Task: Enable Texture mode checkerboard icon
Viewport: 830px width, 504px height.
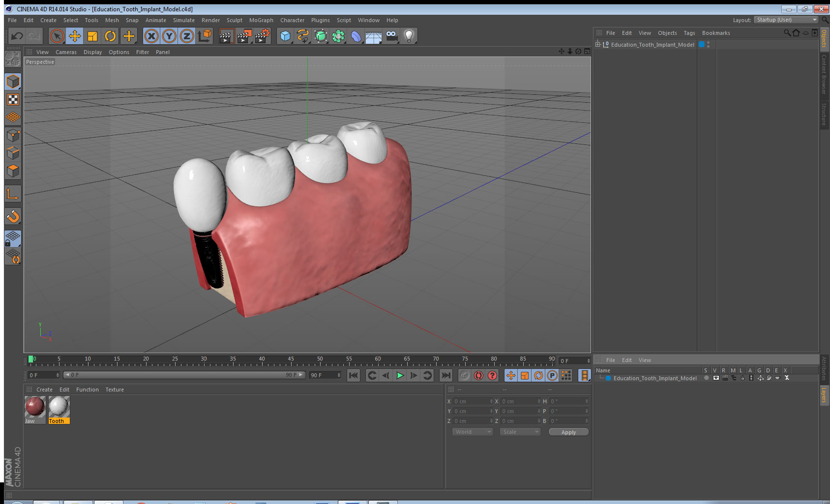Action: click(13, 99)
